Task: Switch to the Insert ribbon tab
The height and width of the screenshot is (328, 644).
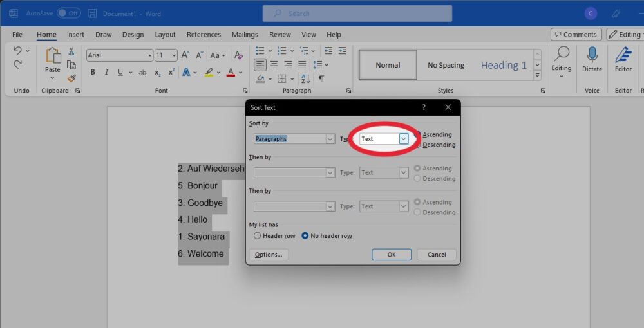Action: pyautogui.click(x=75, y=35)
